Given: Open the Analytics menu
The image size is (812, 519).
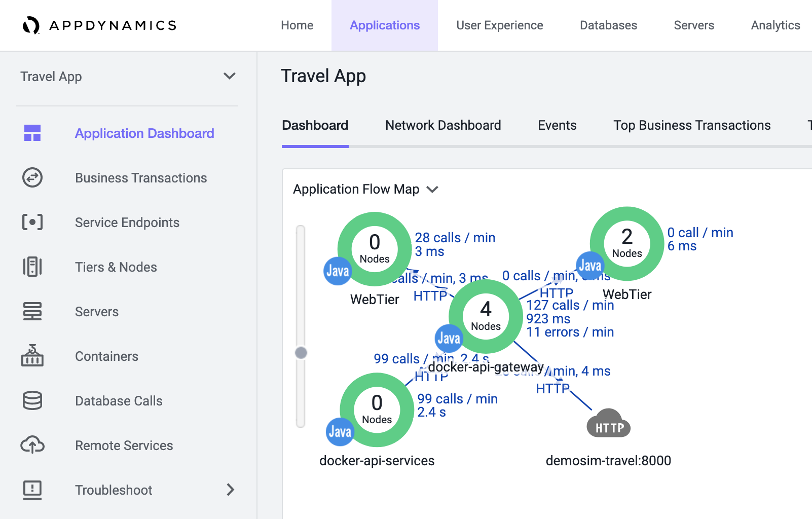Looking at the screenshot, I should pyautogui.click(x=776, y=25).
